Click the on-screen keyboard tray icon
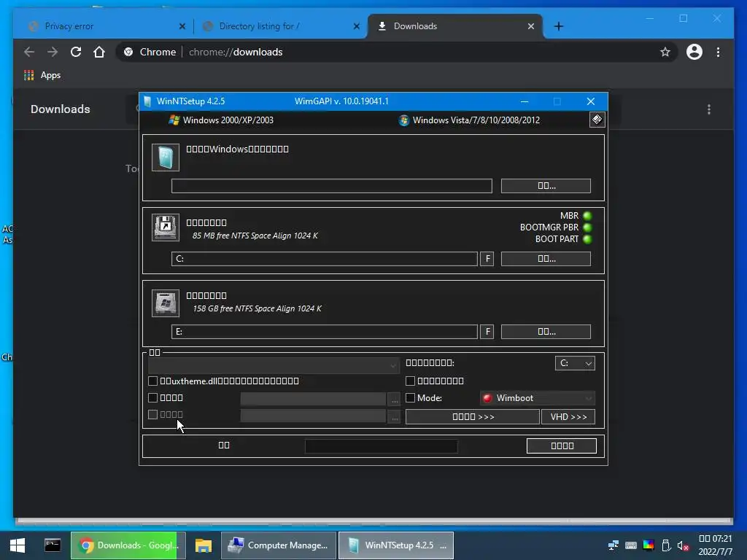Image resolution: width=747 pixels, height=560 pixels. pos(631,545)
